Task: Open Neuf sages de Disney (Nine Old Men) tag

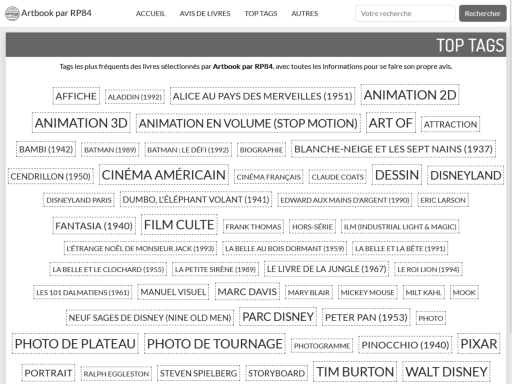Action: [150, 318]
